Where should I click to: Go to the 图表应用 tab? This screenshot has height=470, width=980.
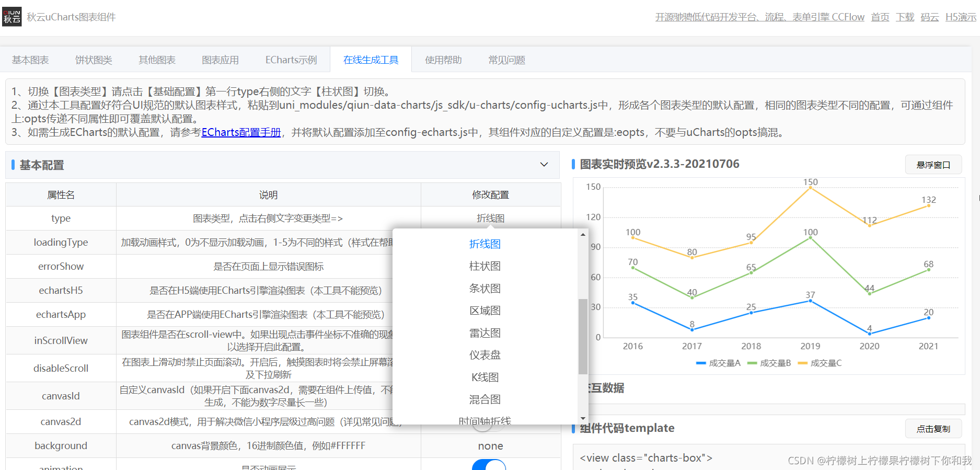(x=220, y=60)
